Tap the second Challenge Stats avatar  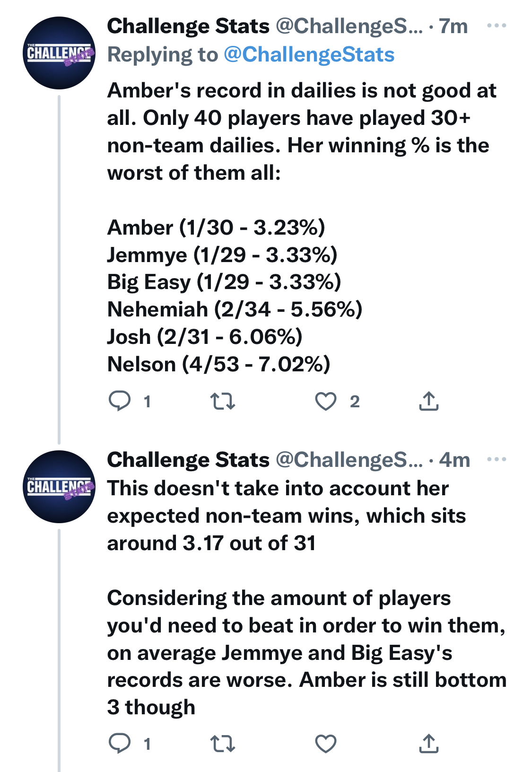[x=59, y=487]
